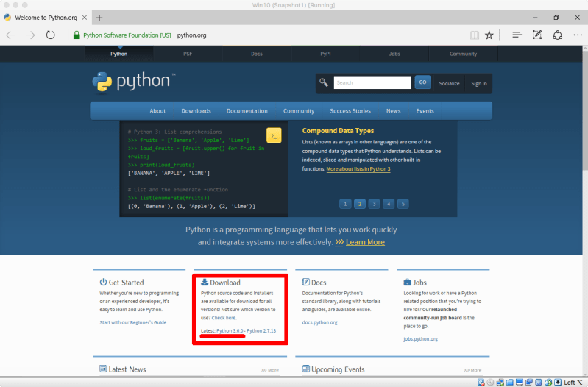This screenshot has height=387, width=588.
Task: Select the PyPI top site tab
Action: click(x=325, y=54)
